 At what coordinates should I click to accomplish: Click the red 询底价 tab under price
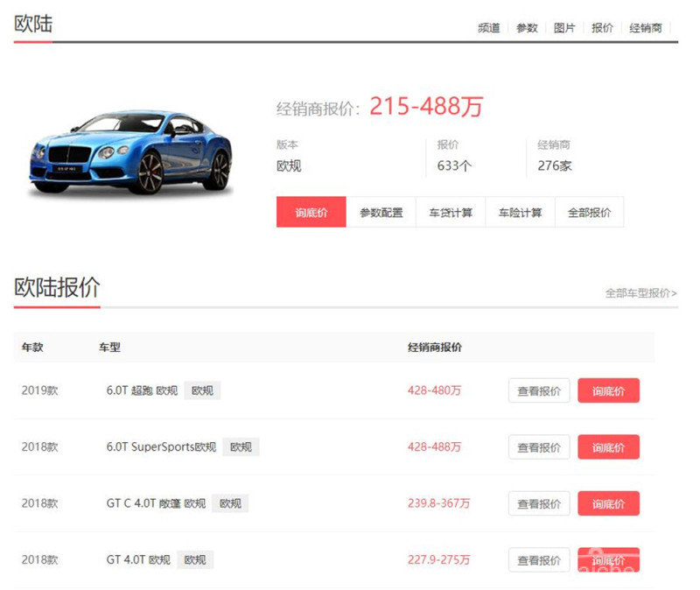pos(311,213)
